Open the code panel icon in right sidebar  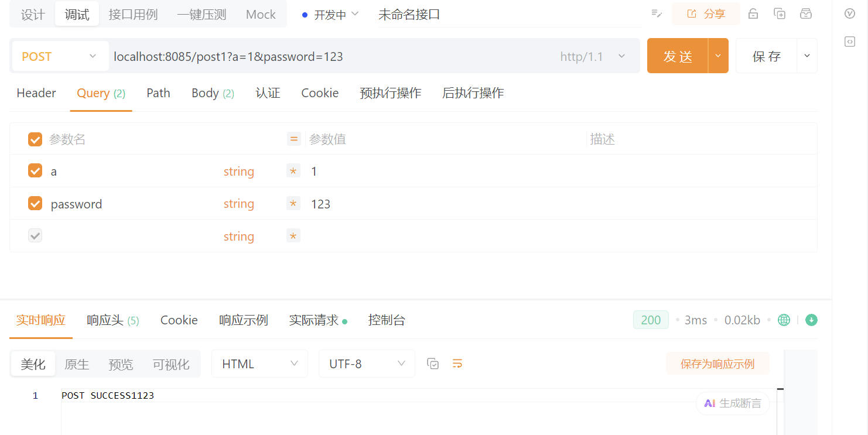pos(849,41)
